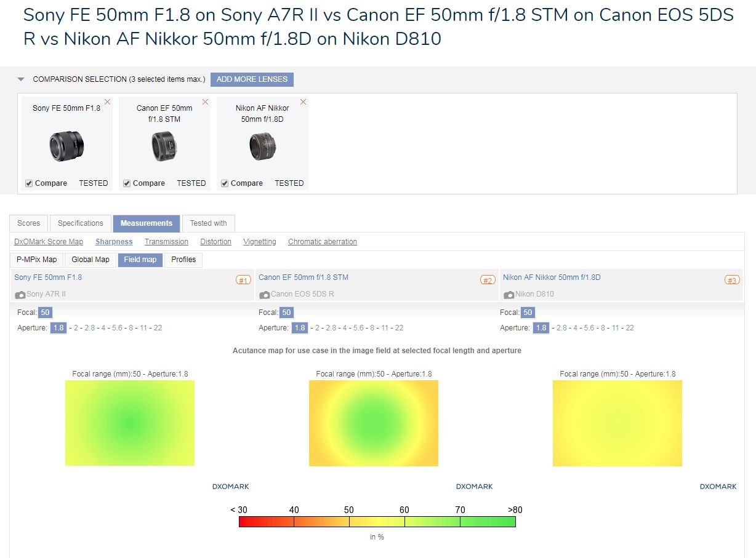The image size is (756, 558).
Task: Click the Sony FE 50mm F1.8 column title link
Action: 48,277
